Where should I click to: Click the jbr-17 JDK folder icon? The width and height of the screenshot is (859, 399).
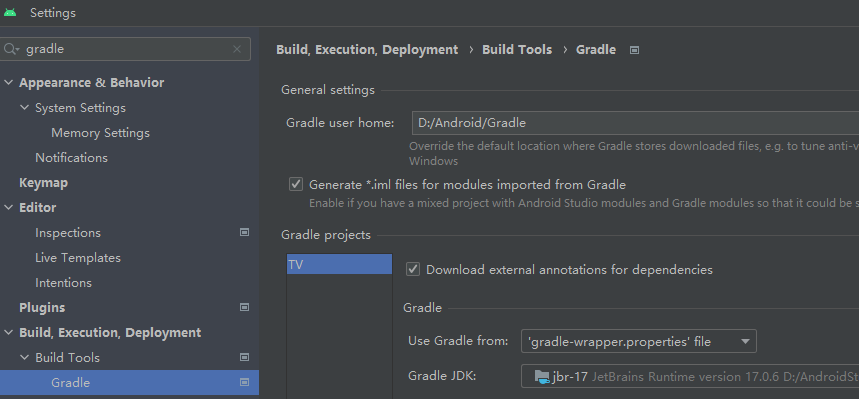click(x=542, y=377)
